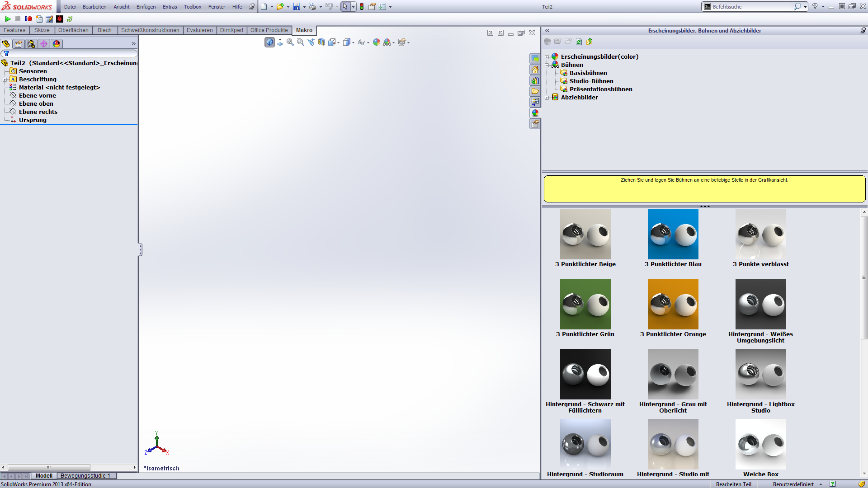This screenshot has height=488, width=868.
Task: Switch to the Evaluieren tab
Action: click(199, 30)
